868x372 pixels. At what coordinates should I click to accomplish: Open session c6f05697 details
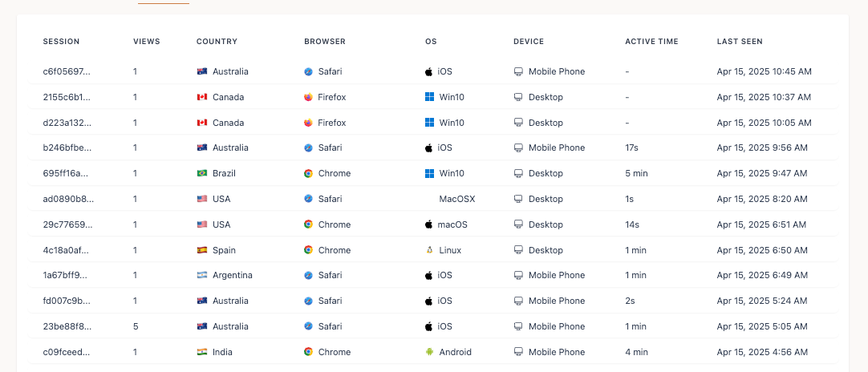click(x=67, y=71)
